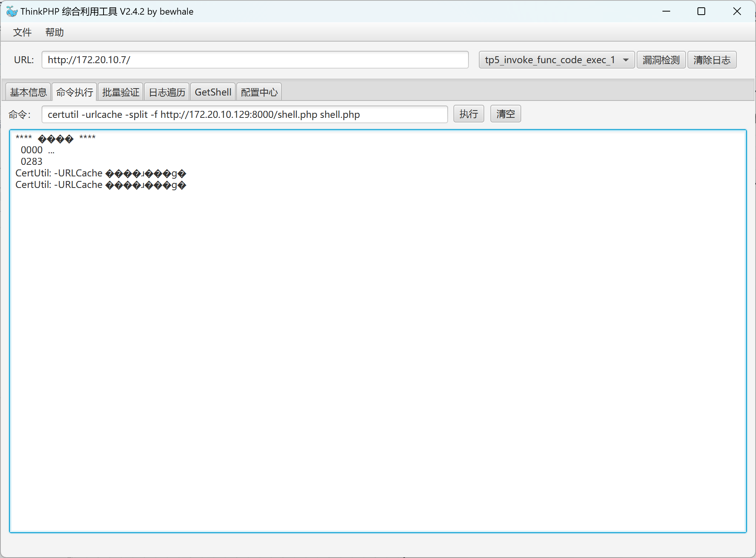Switch to the GetShell tab

[x=213, y=92]
